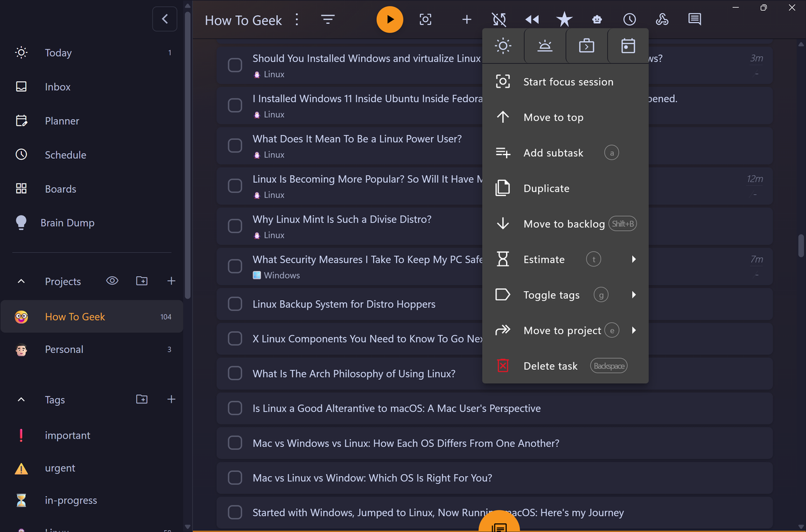This screenshot has height=532, width=806.
Task: Check off 'Why Linux Mint' task
Action: 235,226
